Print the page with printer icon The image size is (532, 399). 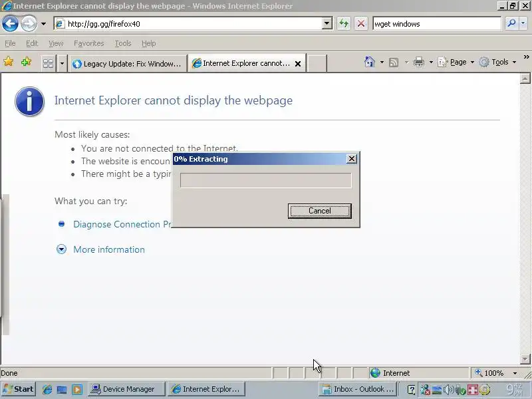click(x=419, y=62)
